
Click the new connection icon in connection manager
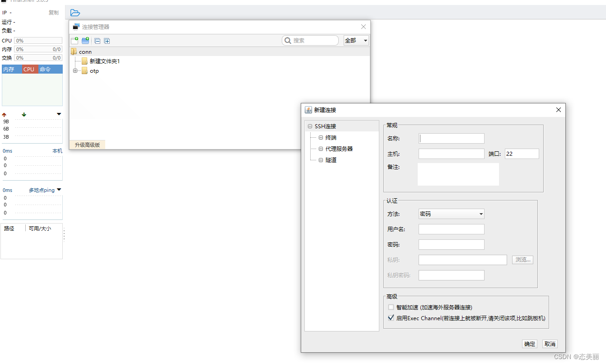tap(75, 41)
